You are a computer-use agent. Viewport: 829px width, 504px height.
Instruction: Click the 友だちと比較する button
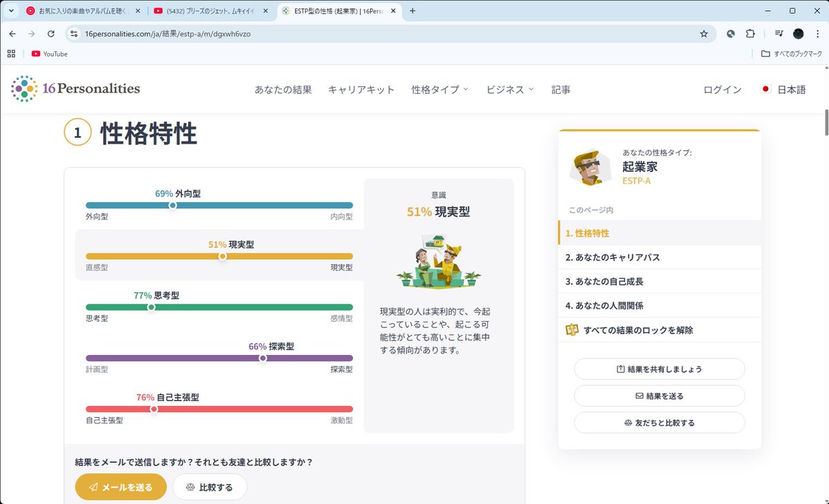pos(659,422)
